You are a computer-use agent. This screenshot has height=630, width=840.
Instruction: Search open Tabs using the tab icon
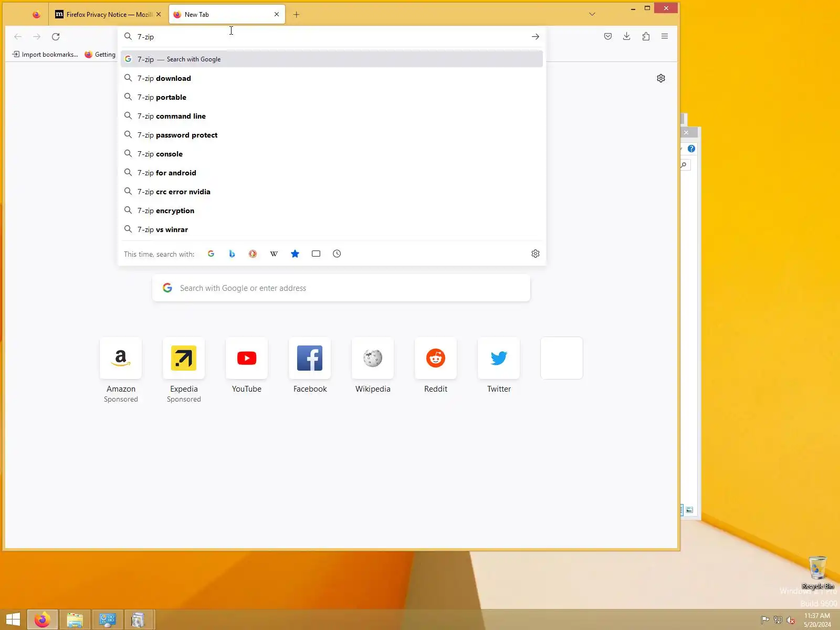(316, 254)
